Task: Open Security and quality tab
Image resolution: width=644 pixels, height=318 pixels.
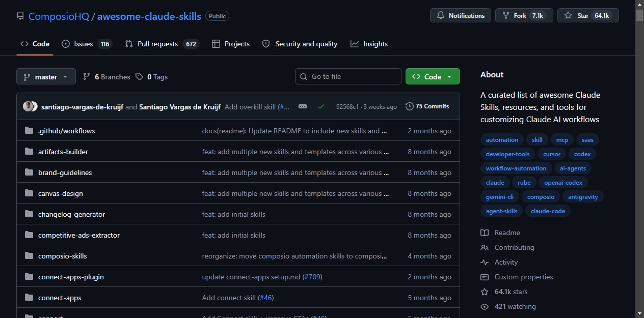Action: 300,44
